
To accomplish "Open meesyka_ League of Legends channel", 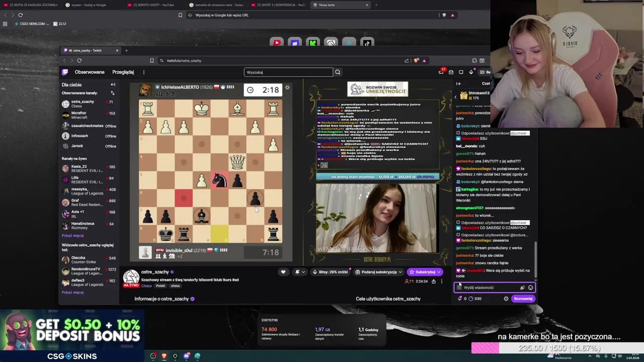I will 89,191.
